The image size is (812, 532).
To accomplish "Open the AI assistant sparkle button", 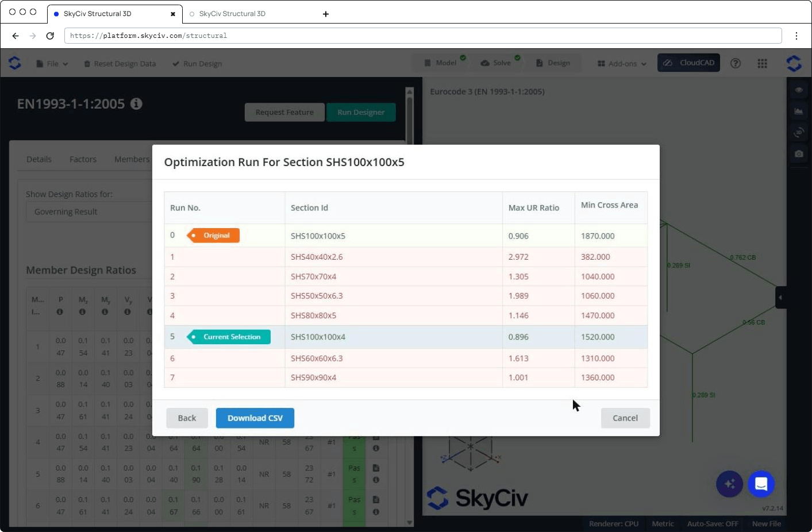I will coord(730,484).
